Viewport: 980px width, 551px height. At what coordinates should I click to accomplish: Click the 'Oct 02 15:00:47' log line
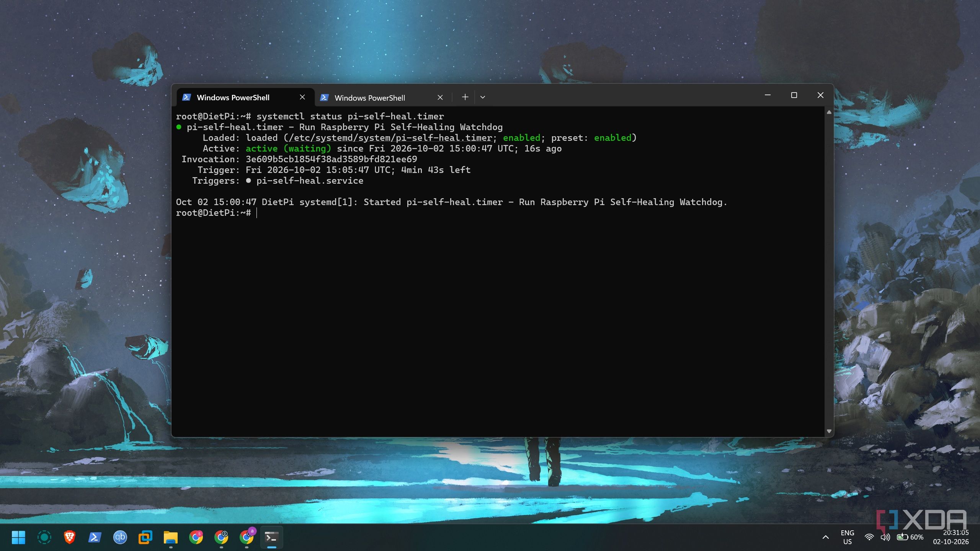coord(451,202)
